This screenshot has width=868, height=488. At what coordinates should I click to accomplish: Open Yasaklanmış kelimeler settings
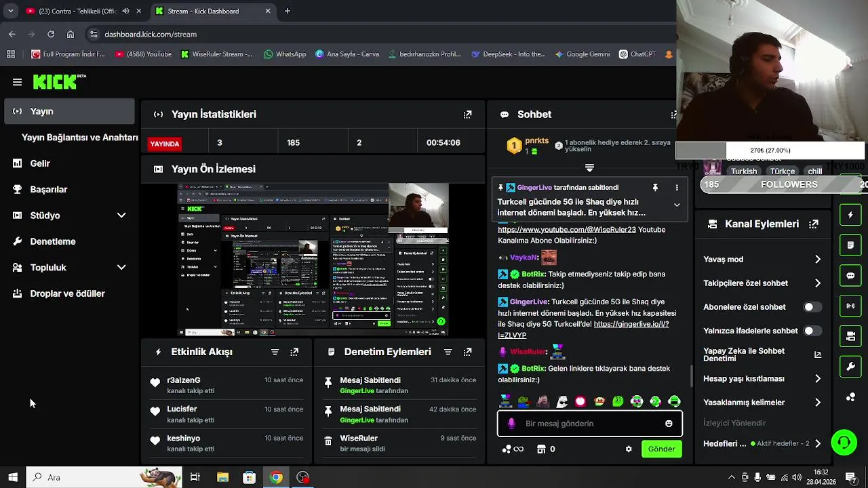pos(763,403)
